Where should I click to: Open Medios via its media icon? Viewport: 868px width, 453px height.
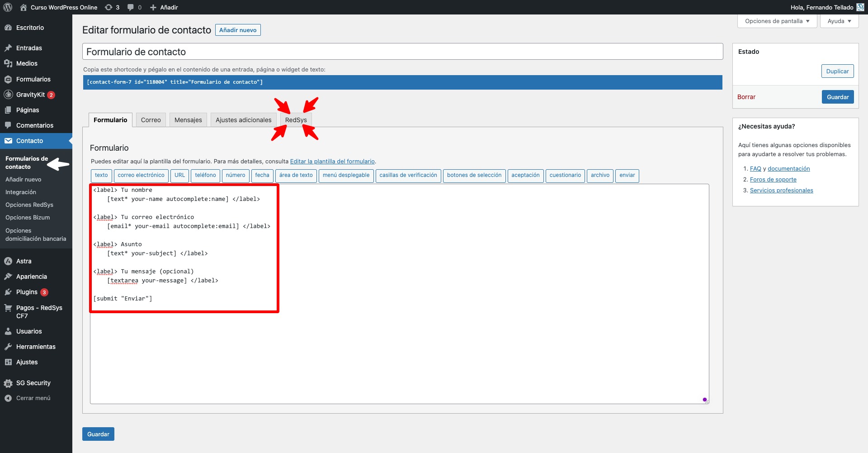(x=8, y=63)
